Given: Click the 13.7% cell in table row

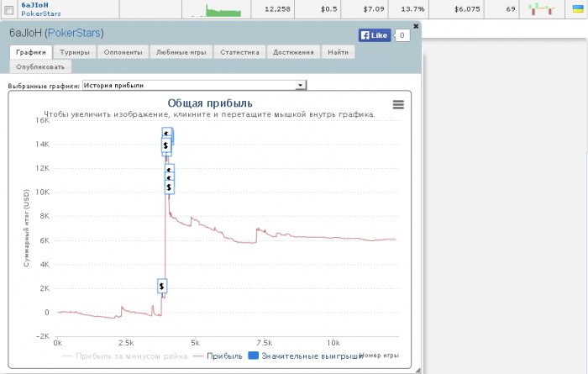Looking at the screenshot, I should 412,9.
